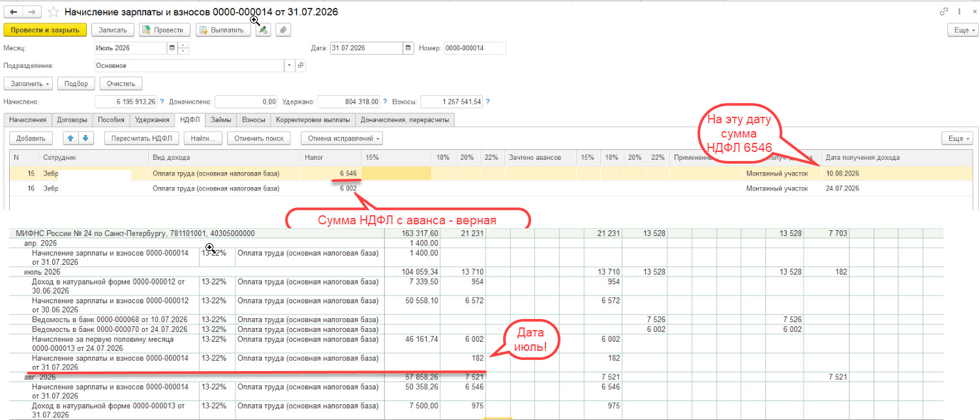Click the Подбор button
This screenshot has width=980, height=420.
pos(76,83)
